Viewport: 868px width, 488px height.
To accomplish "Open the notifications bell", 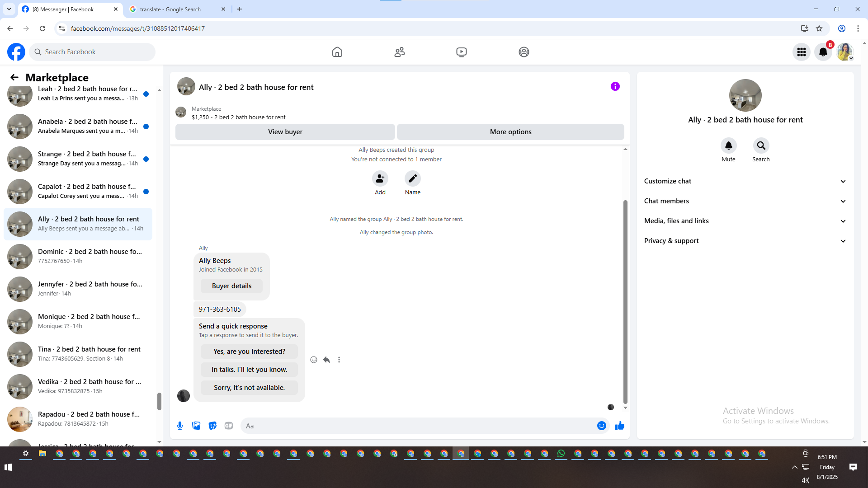I will point(823,52).
